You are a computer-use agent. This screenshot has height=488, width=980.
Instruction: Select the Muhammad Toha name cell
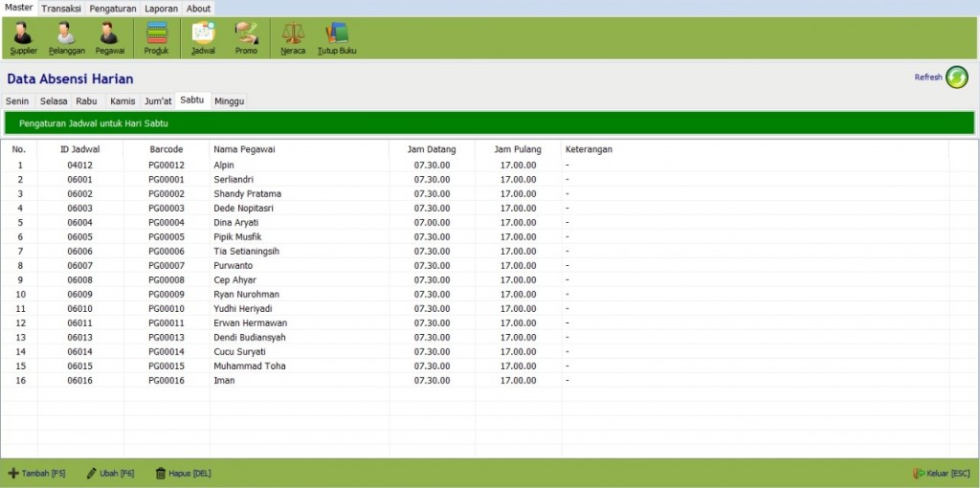300,366
